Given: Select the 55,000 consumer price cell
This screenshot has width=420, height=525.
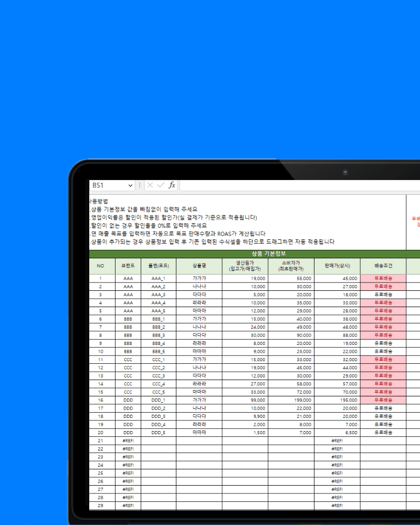Looking at the screenshot, I should tap(291, 279).
